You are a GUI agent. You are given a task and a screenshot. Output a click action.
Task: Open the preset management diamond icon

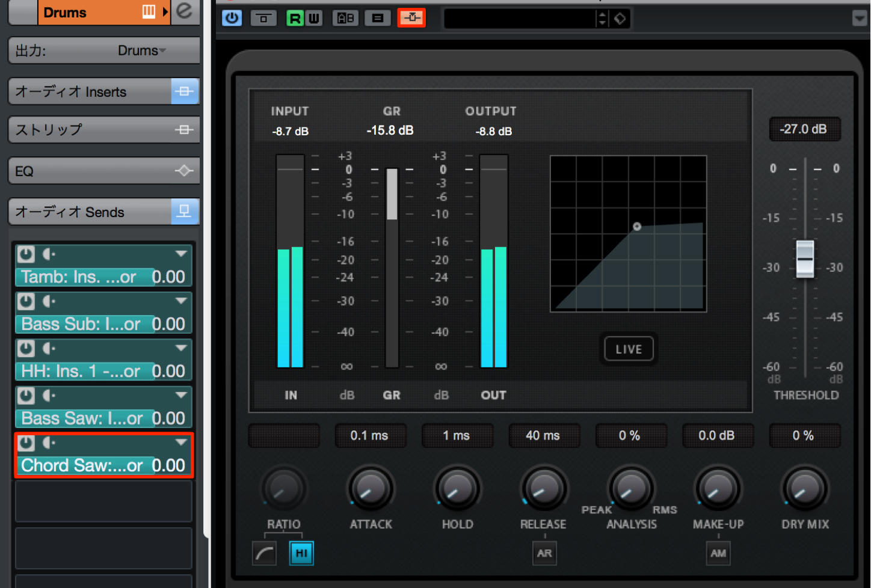pyautogui.click(x=620, y=19)
